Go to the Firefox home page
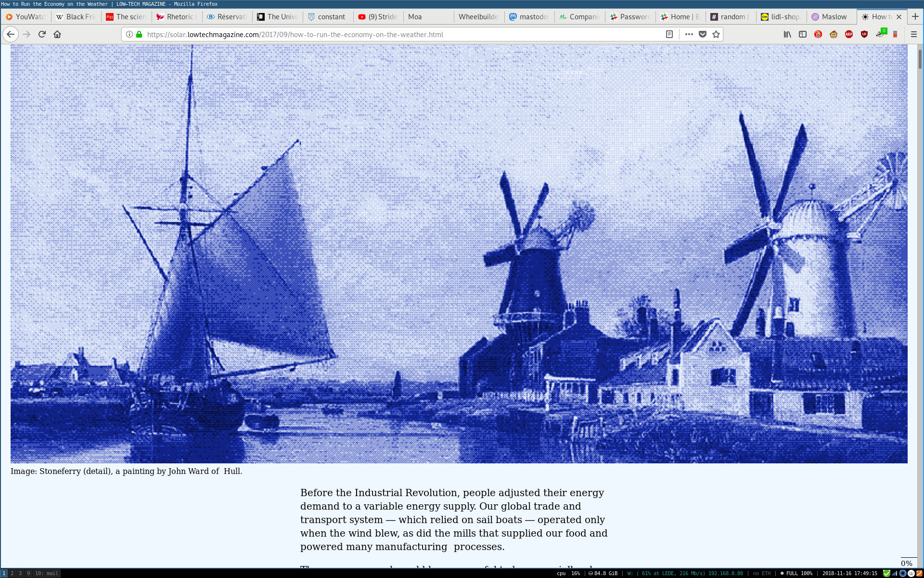The image size is (924, 578). coord(57,34)
